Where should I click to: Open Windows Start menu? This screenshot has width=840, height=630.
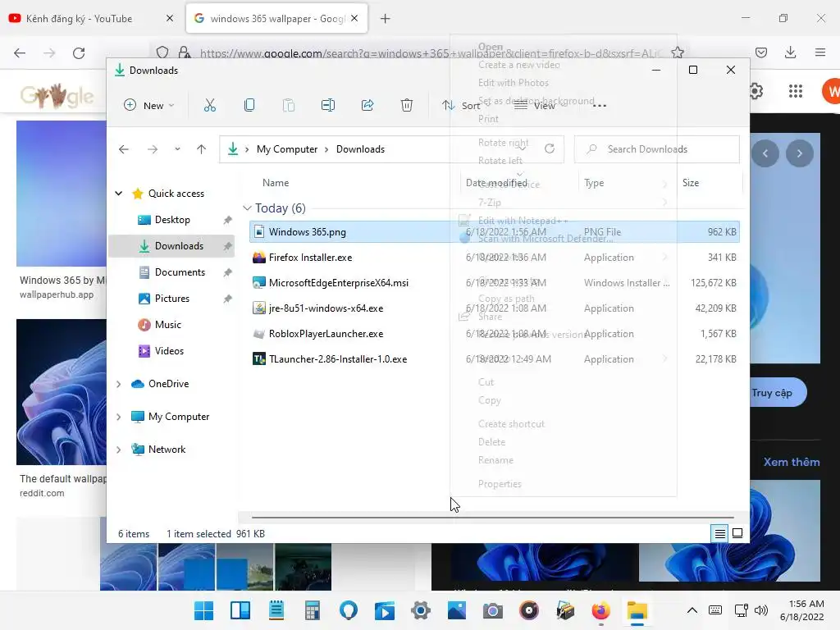[203, 610]
